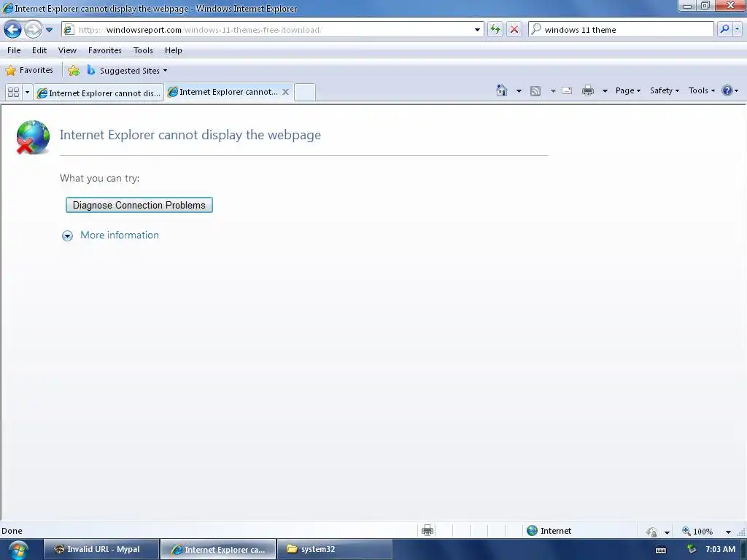Open the Help question mark icon menu
The image size is (747, 560).
click(x=729, y=90)
